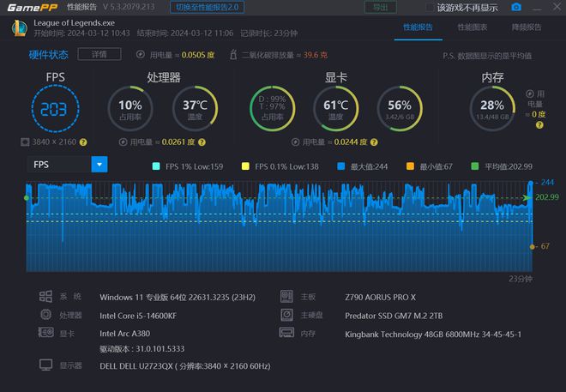
Task: Click the V 5.3.2079.213 version text
Action: 129,7
